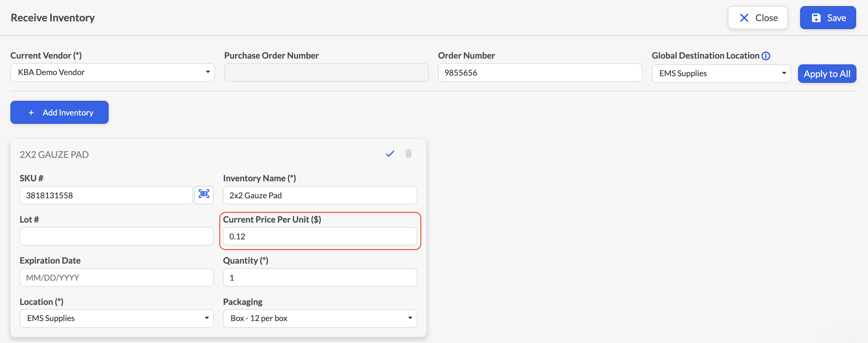Click Add Inventory plus button
The image size is (868, 343).
(59, 112)
